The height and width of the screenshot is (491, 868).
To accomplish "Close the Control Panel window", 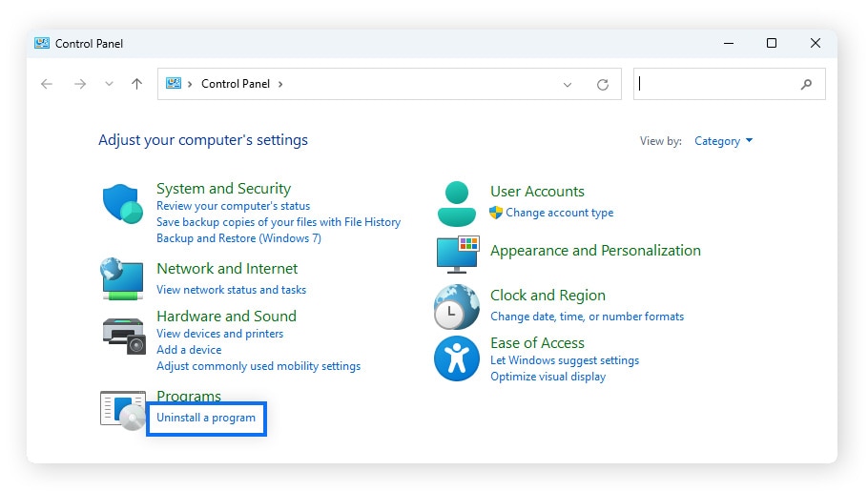I will tap(816, 43).
